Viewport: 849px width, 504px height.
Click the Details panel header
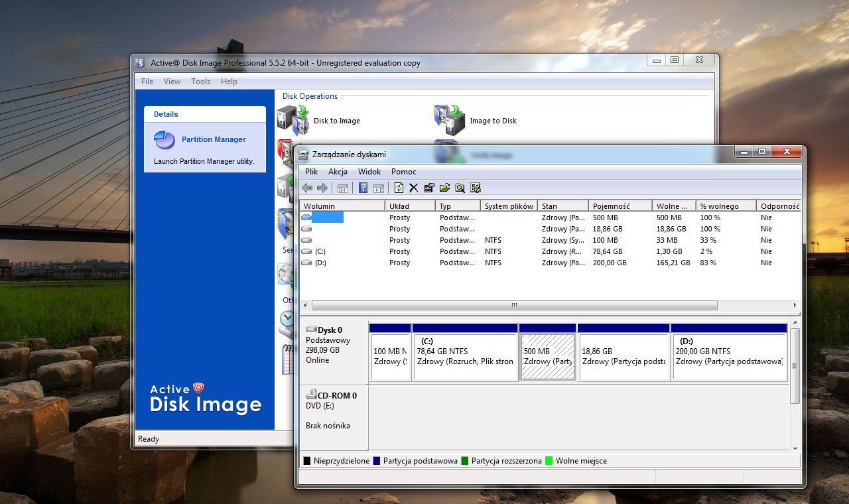click(205, 114)
